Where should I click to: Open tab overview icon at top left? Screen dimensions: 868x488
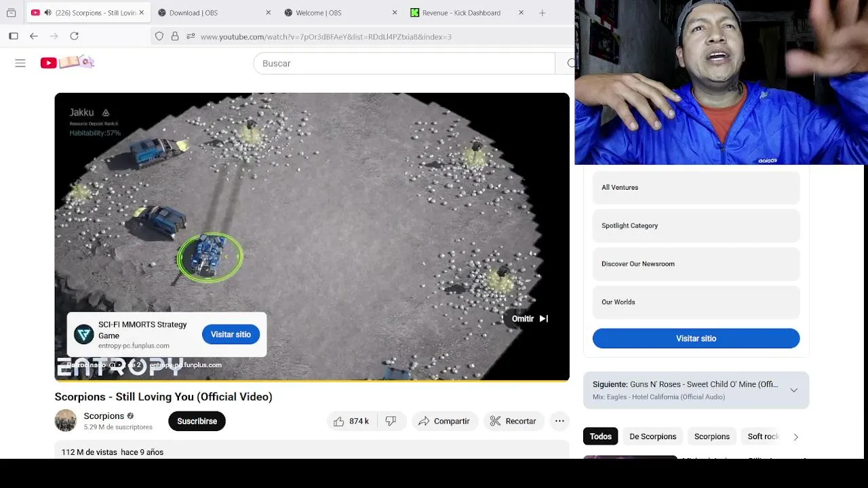[11, 12]
